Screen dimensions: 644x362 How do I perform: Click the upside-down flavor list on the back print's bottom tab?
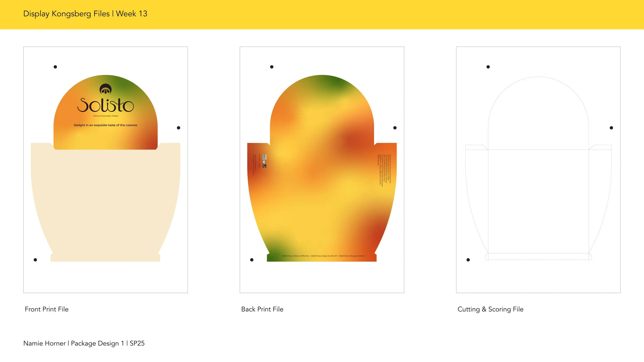pyautogui.click(x=323, y=256)
